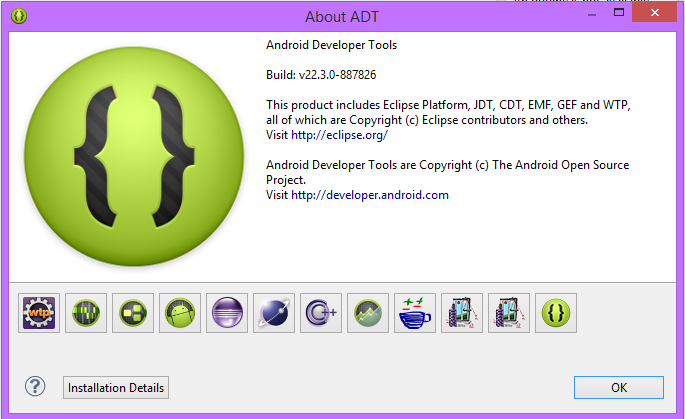The width and height of the screenshot is (685, 419).
Task: Click the ADT icon in the title bar
Action: [x=19, y=16]
